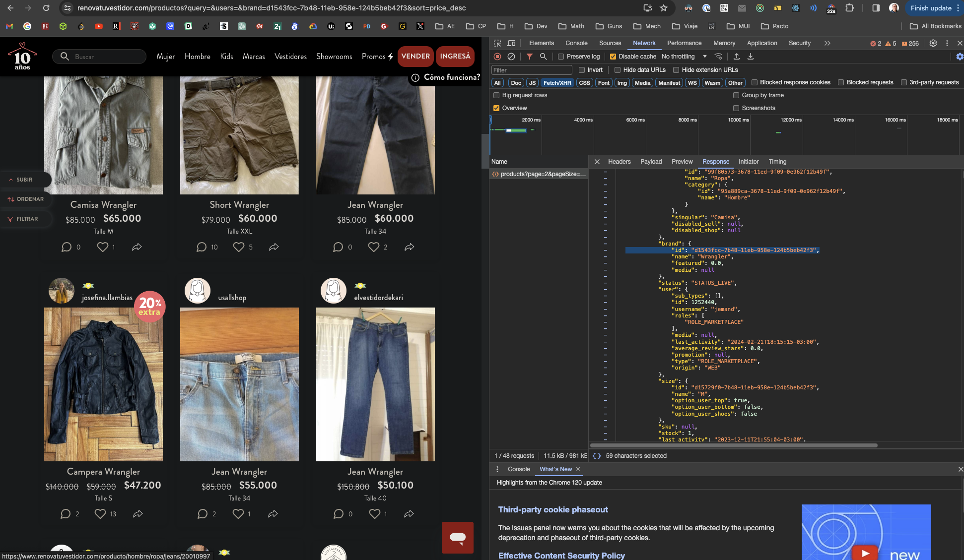964x560 pixels.
Task: Click the Buscar search field
Action: [x=99, y=57]
